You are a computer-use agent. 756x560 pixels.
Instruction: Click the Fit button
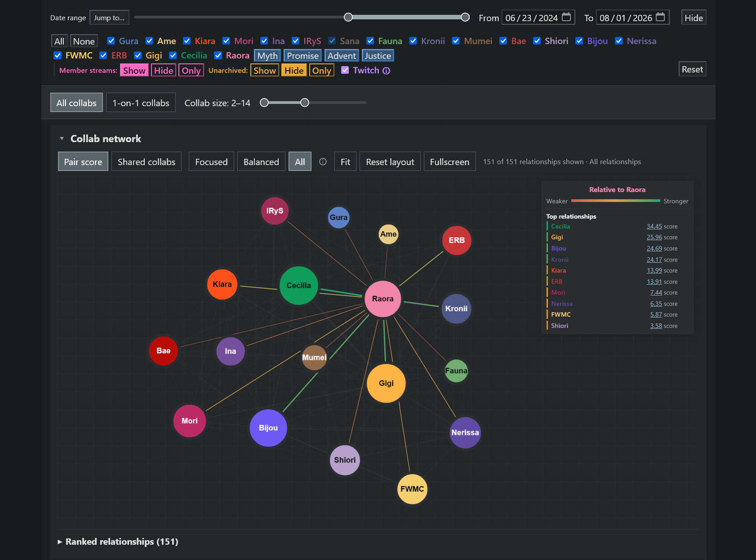point(345,161)
